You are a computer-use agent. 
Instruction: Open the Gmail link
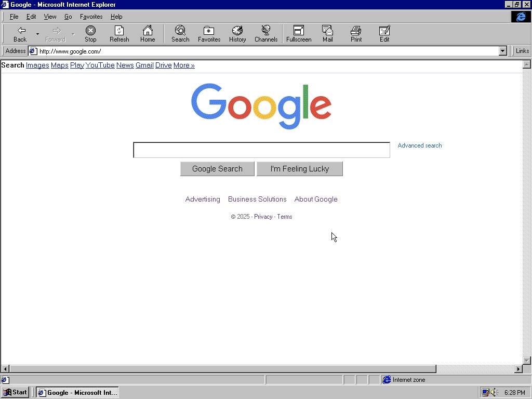pos(144,65)
